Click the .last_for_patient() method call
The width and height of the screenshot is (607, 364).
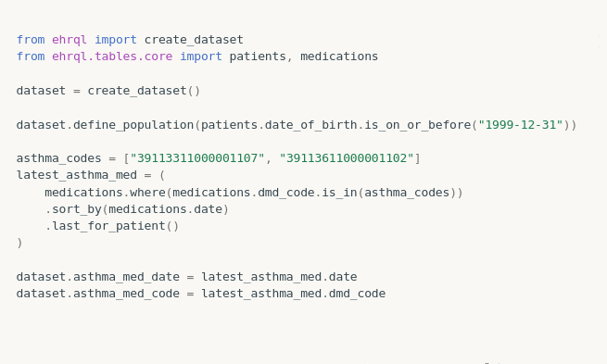click(x=112, y=226)
